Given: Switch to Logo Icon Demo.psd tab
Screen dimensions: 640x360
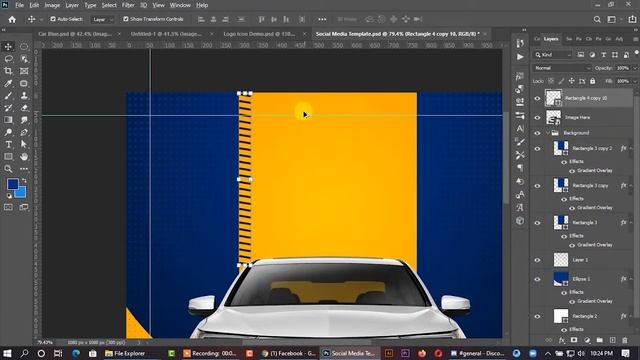Looking at the screenshot, I should click(259, 34).
